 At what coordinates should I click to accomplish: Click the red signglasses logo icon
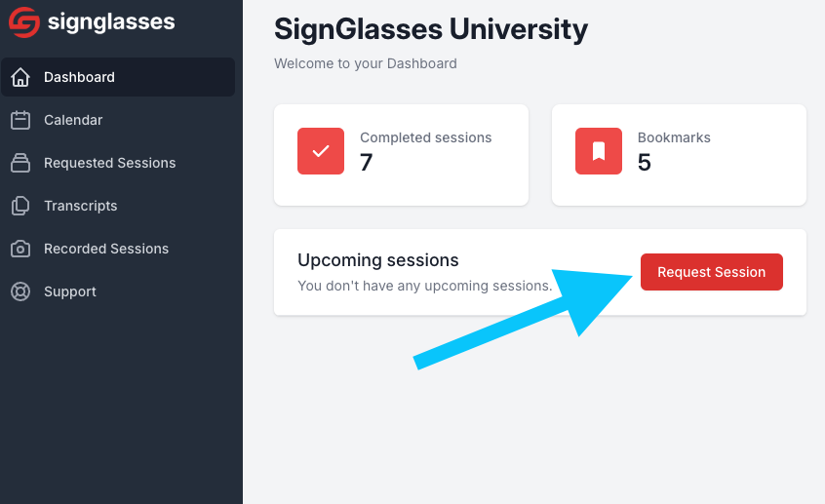pos(24,22)
